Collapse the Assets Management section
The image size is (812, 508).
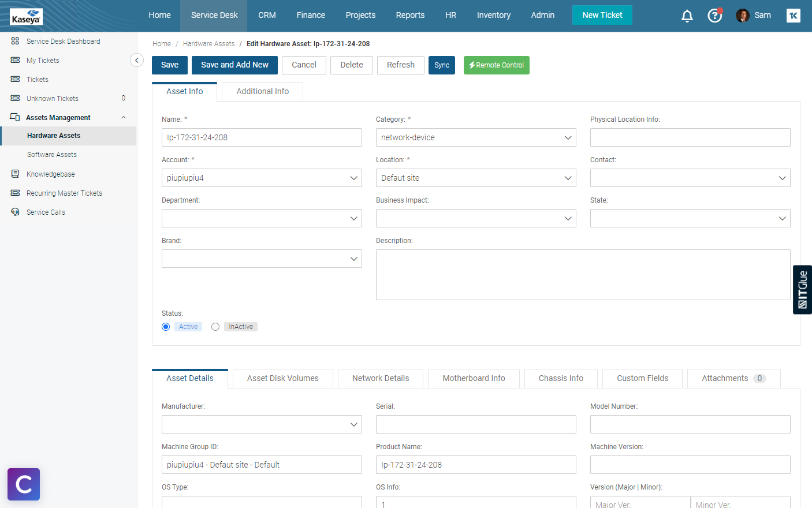[x=124, y=118]
